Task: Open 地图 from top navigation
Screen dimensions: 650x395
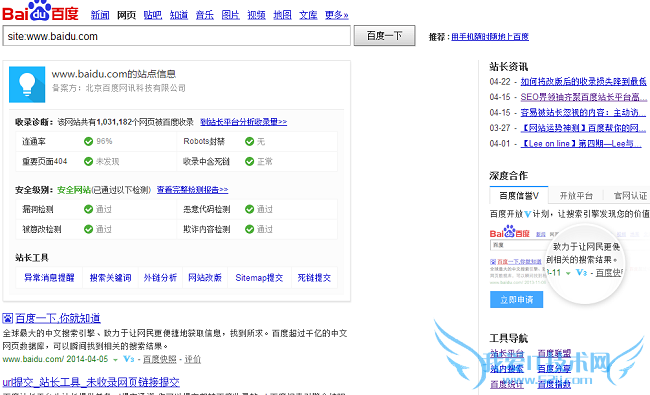Action: [x=282, y=15]
